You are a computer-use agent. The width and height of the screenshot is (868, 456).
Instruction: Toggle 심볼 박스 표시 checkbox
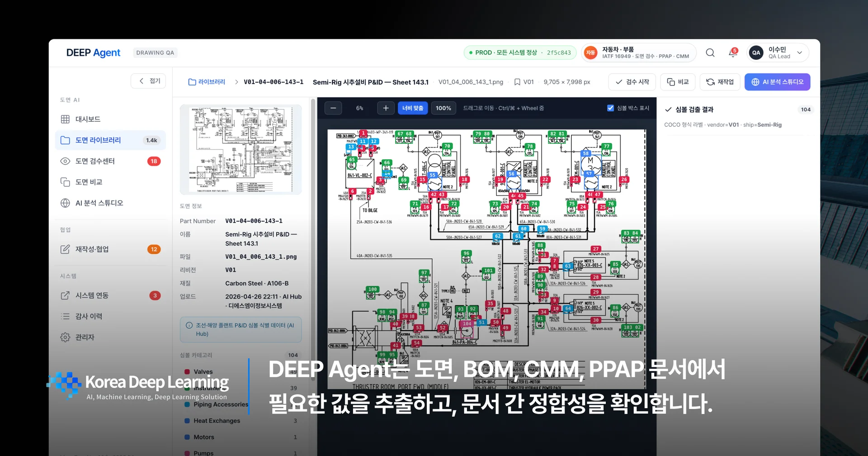pos(610,108)
